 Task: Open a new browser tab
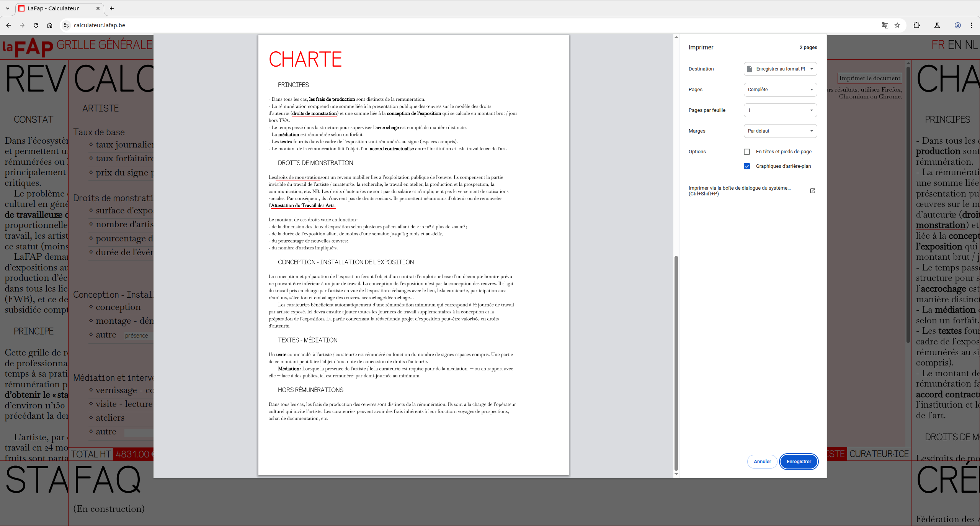click(112, 8)
